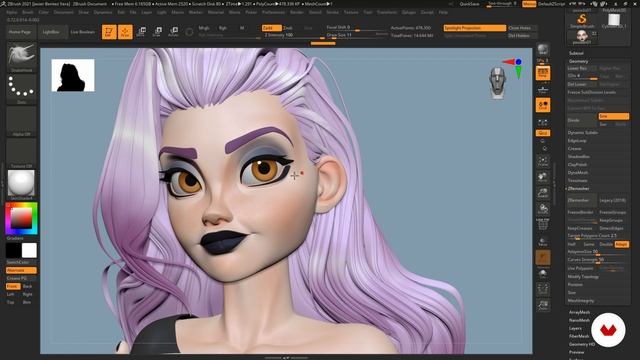Toggle the Spotlight Projection button

[x=475, y=28]
